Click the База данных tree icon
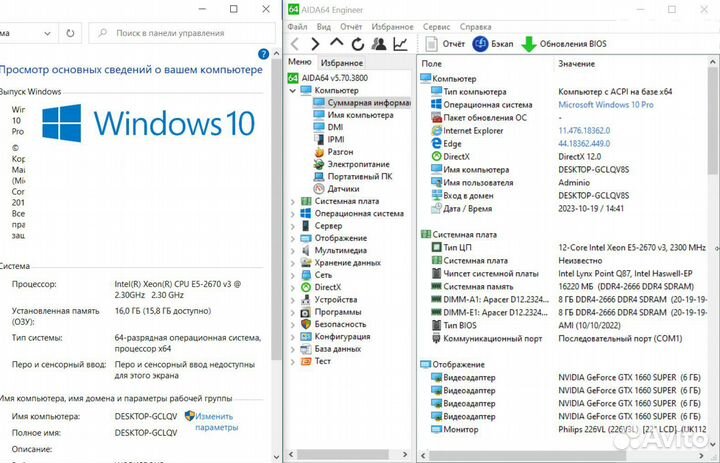 [x=306, y=349]
